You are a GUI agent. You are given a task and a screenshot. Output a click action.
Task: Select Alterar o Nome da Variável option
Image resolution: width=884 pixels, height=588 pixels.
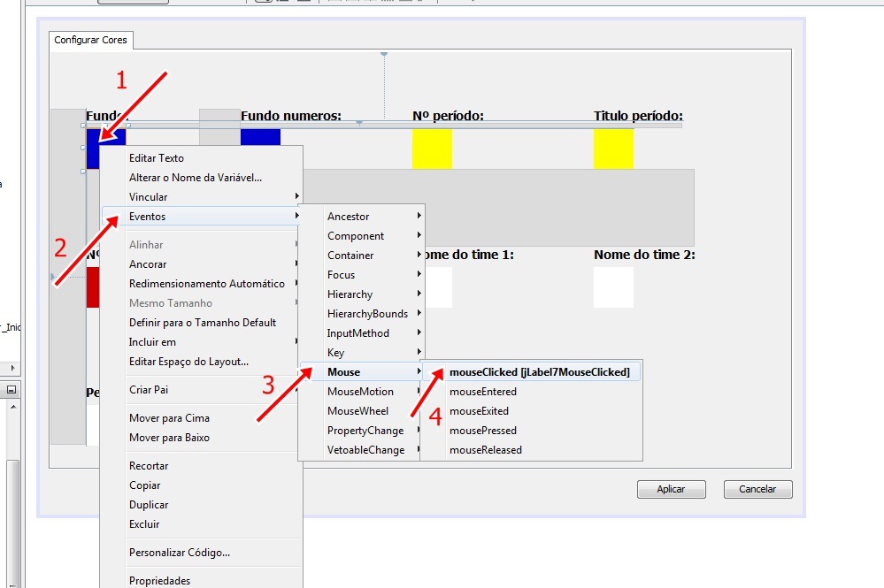click(201, 178)
